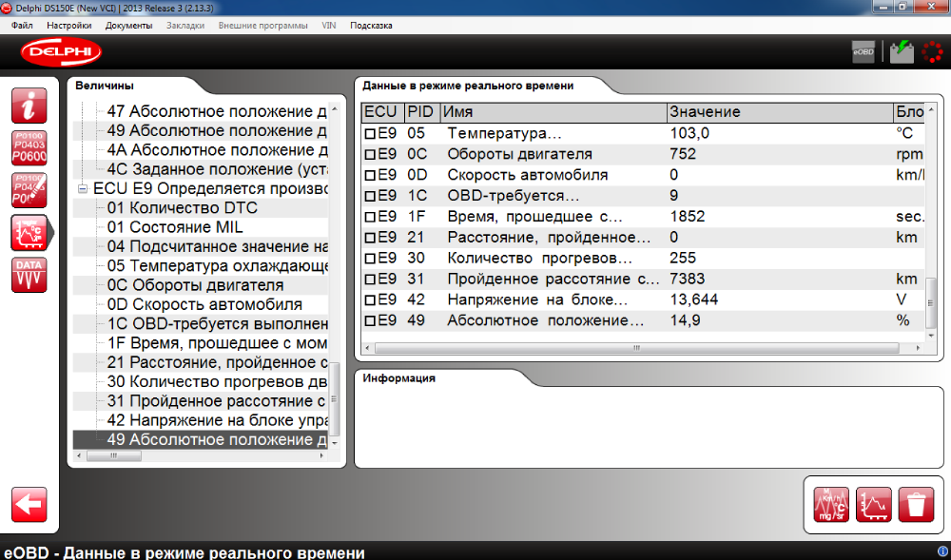
Task: Click the tree vertical scrollbar thumb
Action: click(334, 399)
